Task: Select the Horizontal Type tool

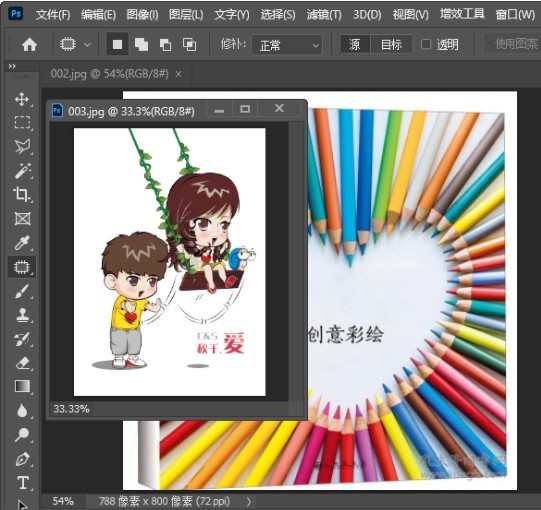Action: pos(23,482)
